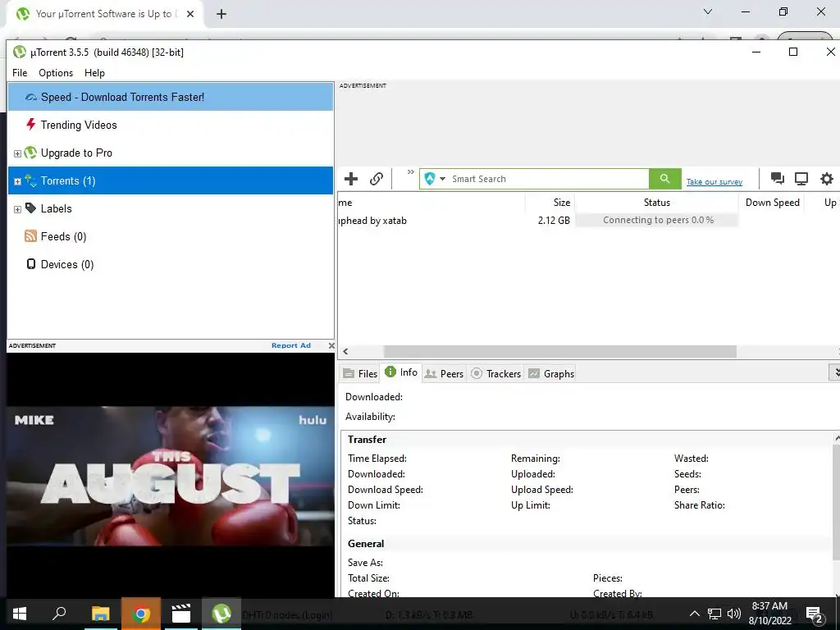
Task: Click the chat bubbles toolbar icon
Action: tap(778, 178)
